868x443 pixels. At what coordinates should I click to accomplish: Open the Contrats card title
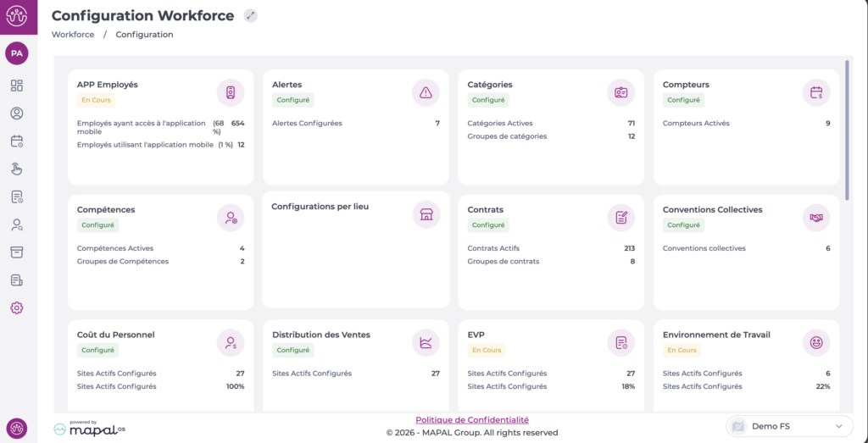coord(486,210)
